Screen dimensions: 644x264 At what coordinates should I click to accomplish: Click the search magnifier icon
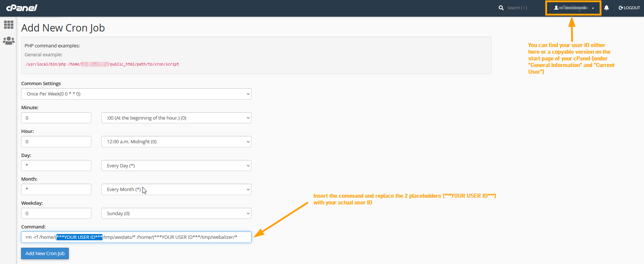[x=501, y=8]
